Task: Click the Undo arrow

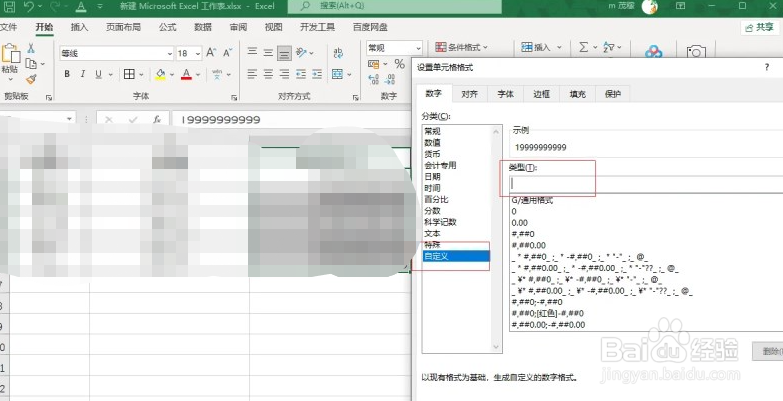Action: [x=29, y=6]
